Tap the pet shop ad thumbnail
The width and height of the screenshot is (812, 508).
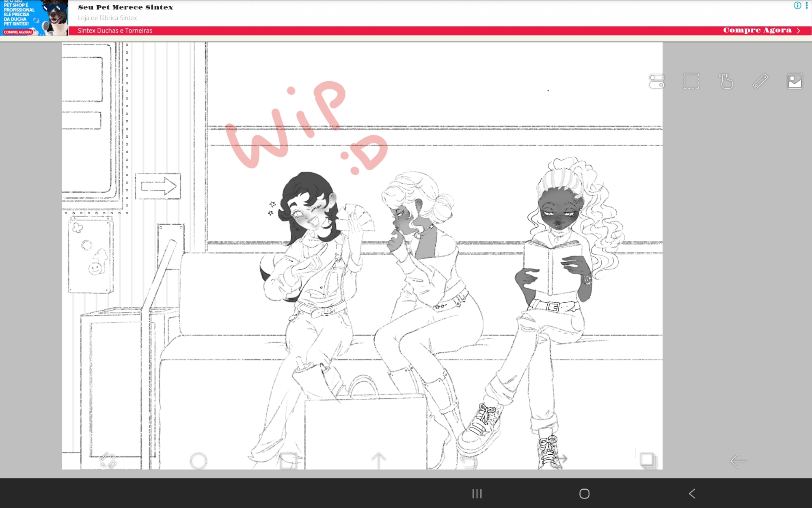coord(34,18)
